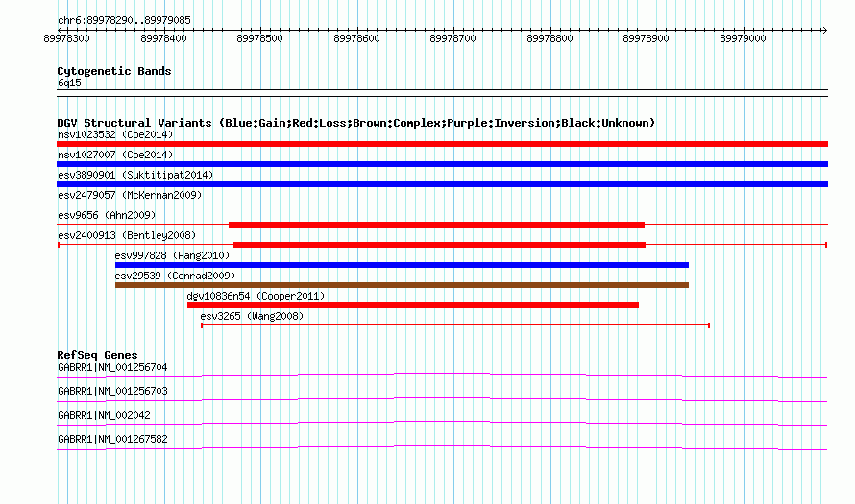The height and width of the screenshot is (504, 855).
Task: Click the DGV Structural Variants track title
Action: point(356,123)
